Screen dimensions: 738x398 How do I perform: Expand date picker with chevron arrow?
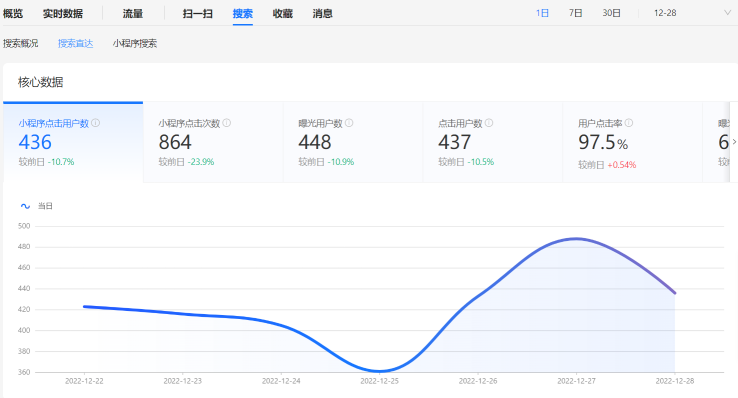coord(727,13)
